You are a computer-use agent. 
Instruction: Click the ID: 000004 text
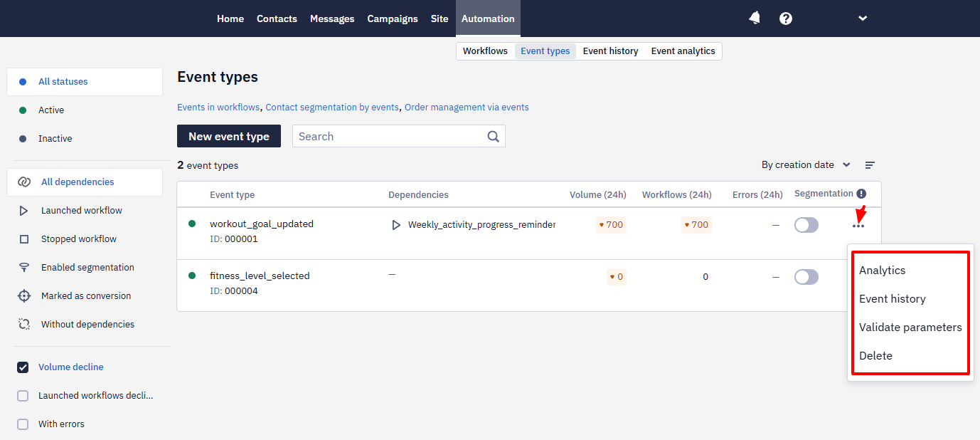pyautogui.click(x=234, y=291)
